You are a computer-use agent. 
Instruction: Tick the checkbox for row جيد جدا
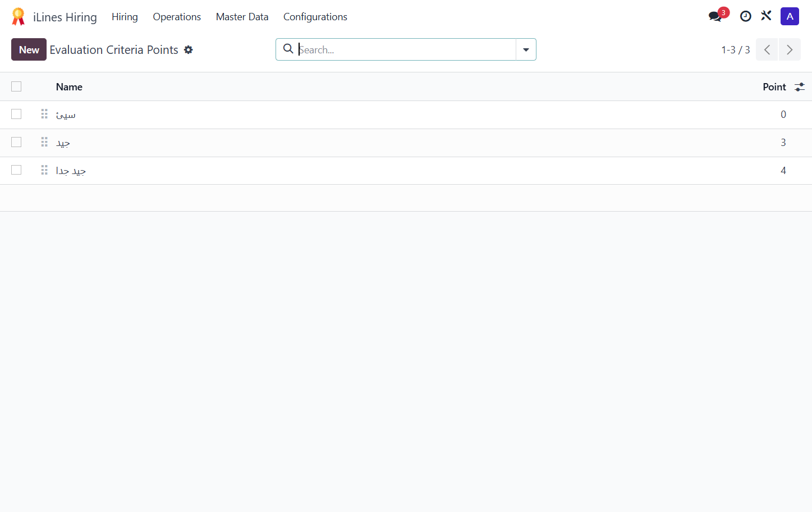pos(16,170)
